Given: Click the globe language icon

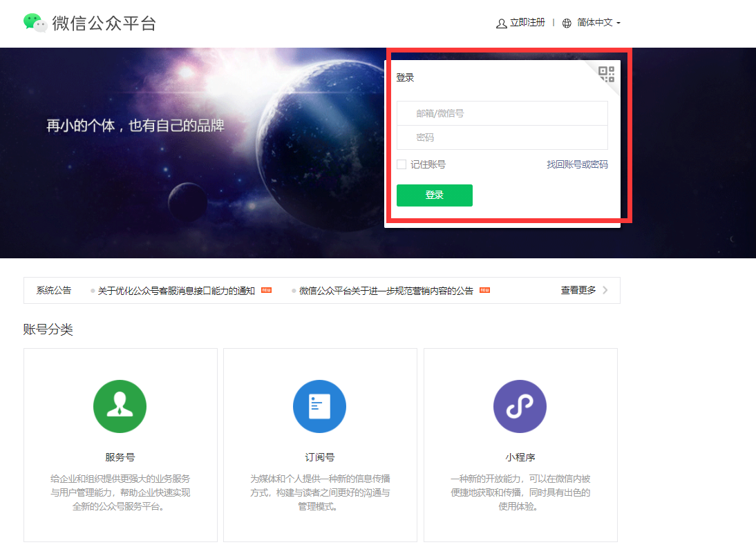Looking at the screenshot, I should click(567, 23).
